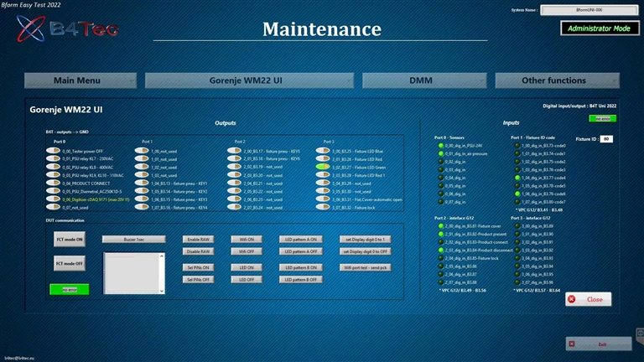644x362 pixels.
Task: Click the Fixture ID value field
Action: pos(606,139)
